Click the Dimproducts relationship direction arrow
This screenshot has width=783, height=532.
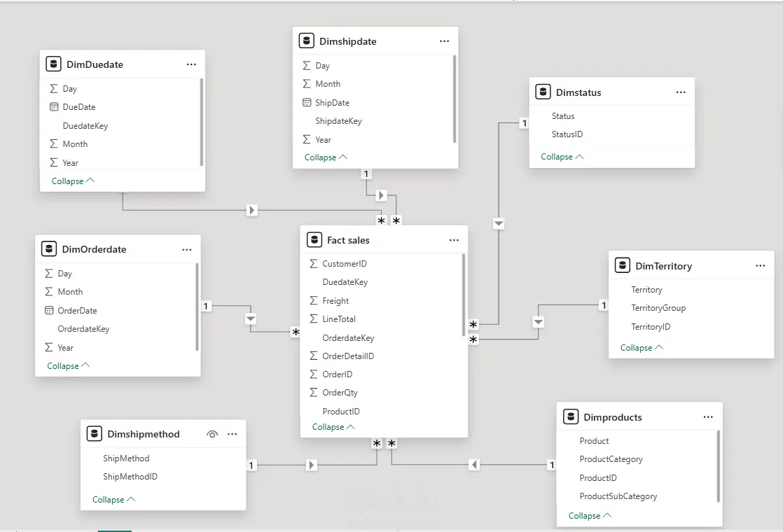point(473,465)
